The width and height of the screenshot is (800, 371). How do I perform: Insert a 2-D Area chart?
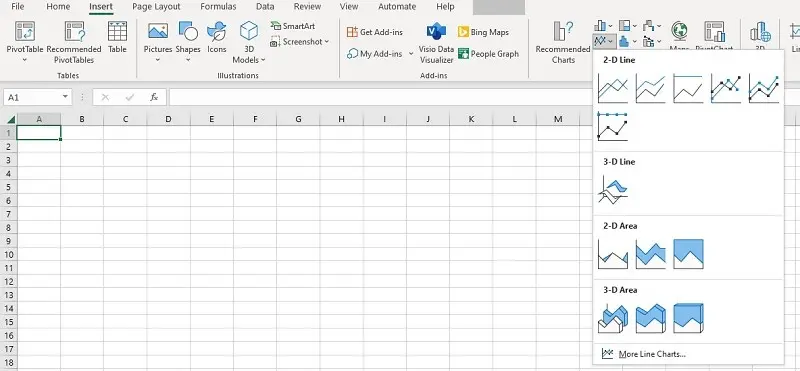(x=613, y=254)
